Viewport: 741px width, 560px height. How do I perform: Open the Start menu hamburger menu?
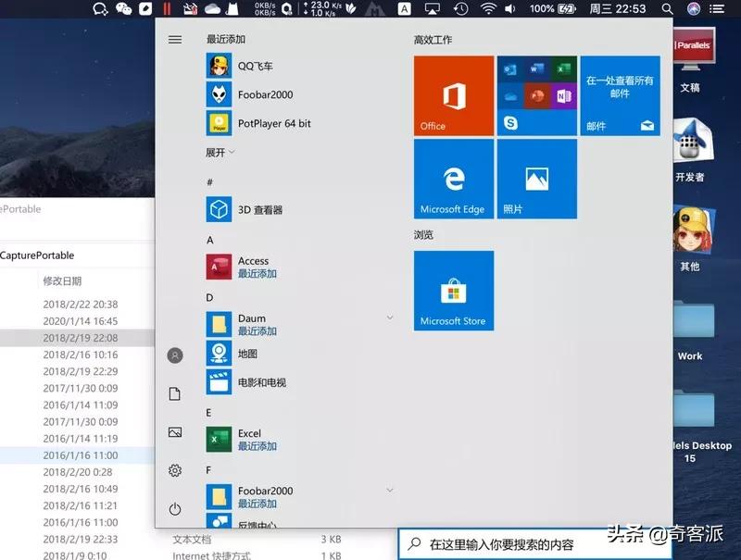pyautogui.click(x=175, y=39)
